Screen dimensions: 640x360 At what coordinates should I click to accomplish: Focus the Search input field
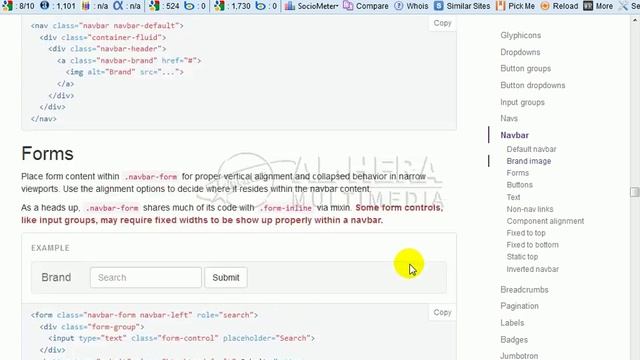(146, 278)
